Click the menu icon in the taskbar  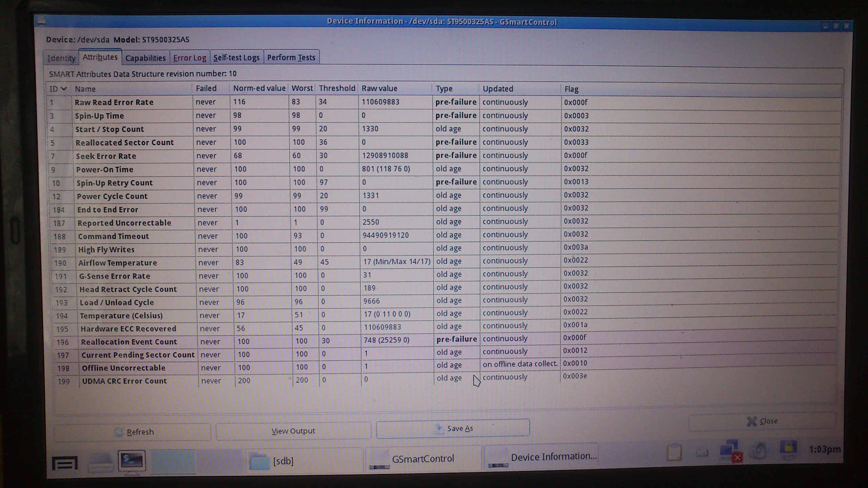(x=64, y=463)
